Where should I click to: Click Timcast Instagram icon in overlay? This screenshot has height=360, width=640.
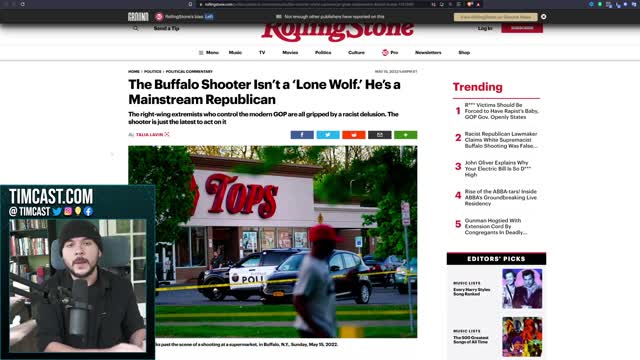point(68,211)
